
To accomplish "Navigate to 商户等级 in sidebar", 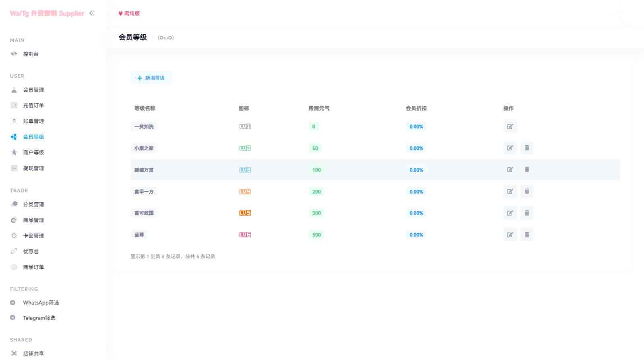I will pos(33,152).
